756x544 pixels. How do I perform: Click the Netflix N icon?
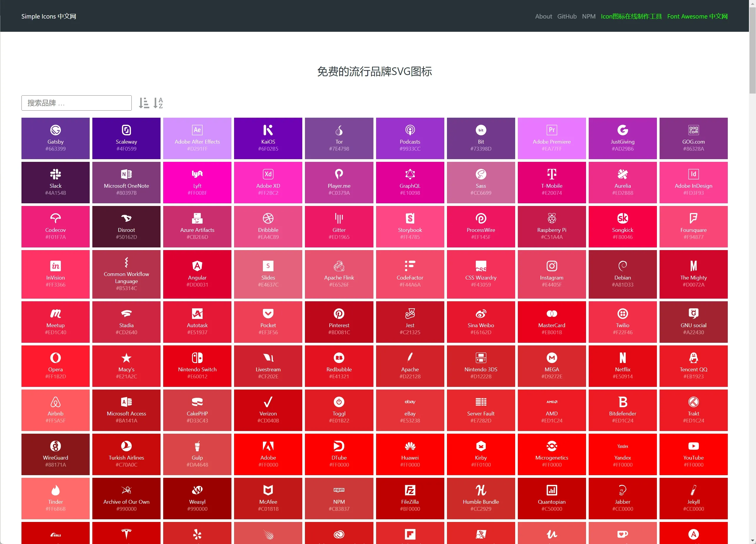[623, 357]
